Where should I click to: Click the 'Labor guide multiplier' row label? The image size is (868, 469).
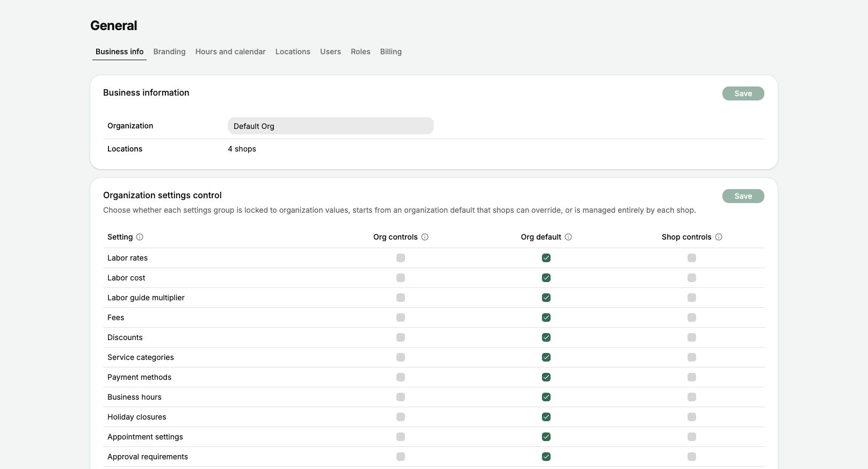click(146, 298)
